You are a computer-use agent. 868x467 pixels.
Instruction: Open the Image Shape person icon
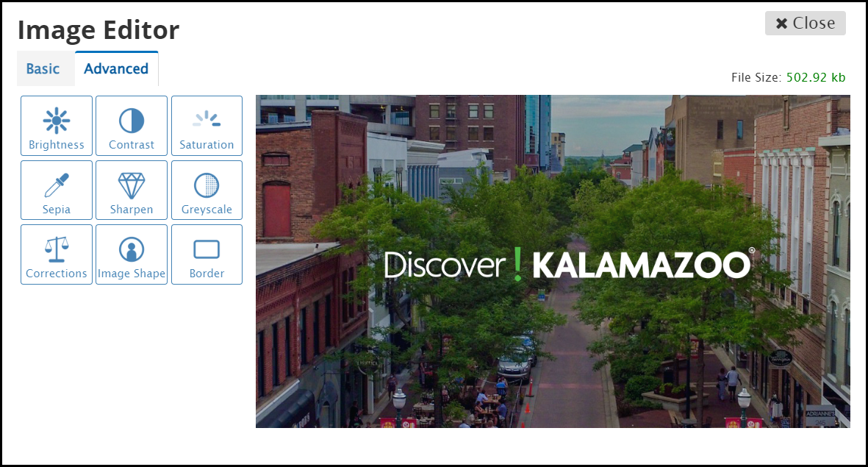(x=132, y=249)
